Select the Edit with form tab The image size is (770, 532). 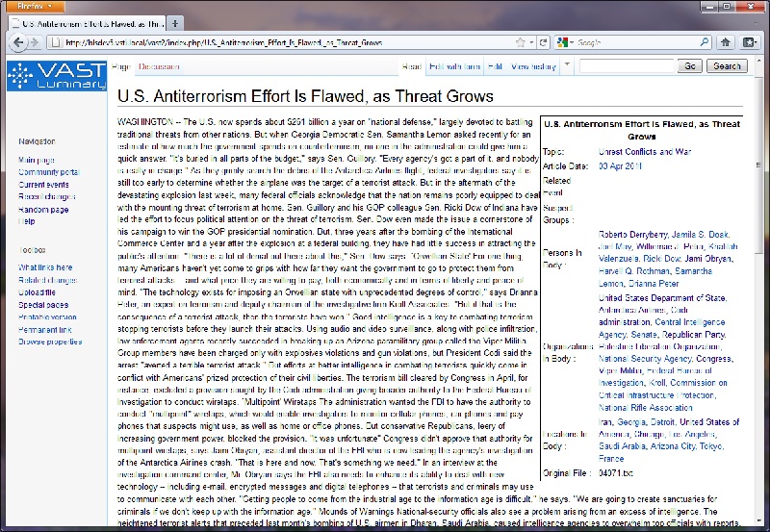click(453, 66)
